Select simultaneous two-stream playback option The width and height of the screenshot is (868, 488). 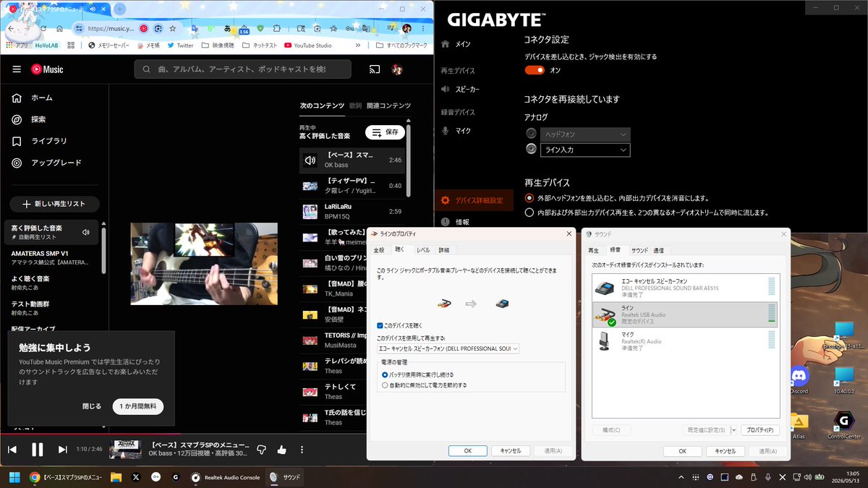(x=529, y=213)
